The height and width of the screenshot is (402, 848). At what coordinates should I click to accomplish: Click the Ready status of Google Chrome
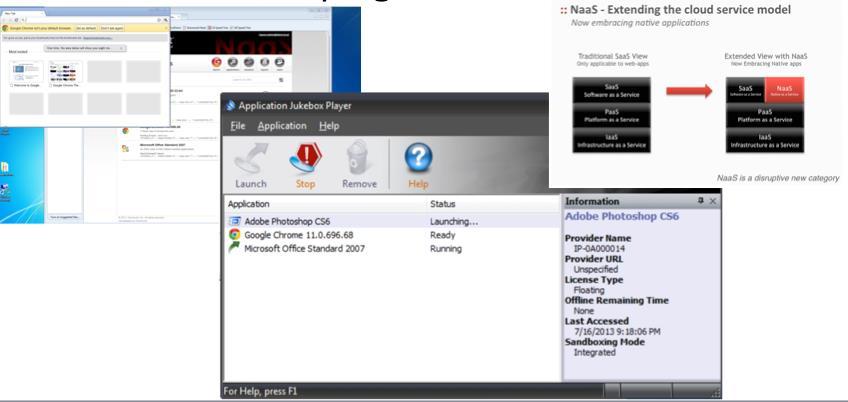(x=442, y=235)
